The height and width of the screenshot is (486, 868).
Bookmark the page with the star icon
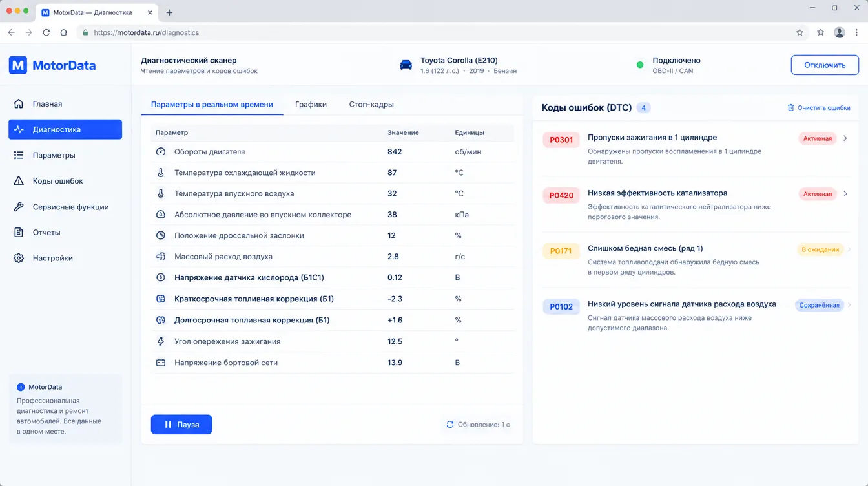pyautogui.click(x=800, y=32)
